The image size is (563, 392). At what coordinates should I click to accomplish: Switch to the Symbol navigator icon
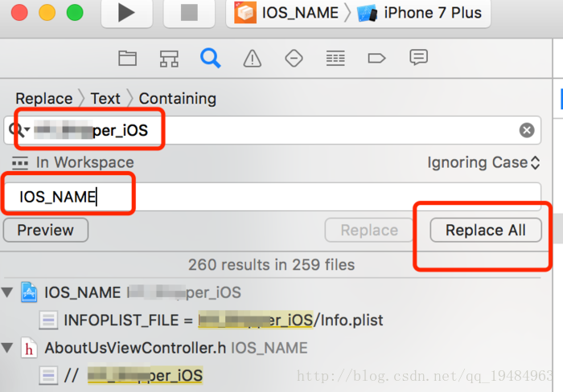(169, 58)
